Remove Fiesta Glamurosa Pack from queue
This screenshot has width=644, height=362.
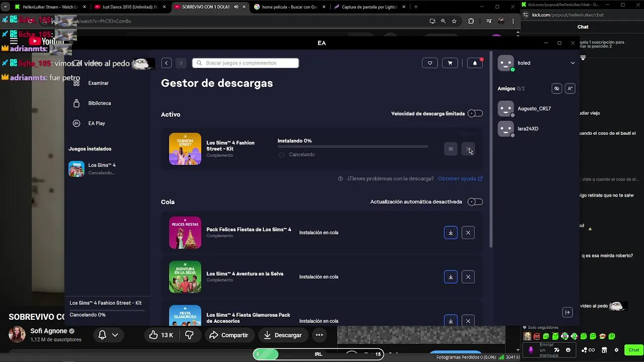468,320
